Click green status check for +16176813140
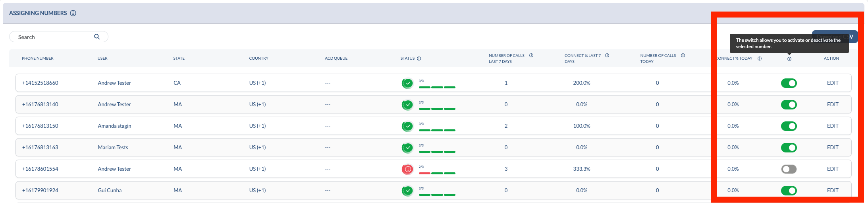The height and width of the screenshot is (203, 868). coord(407,105)
